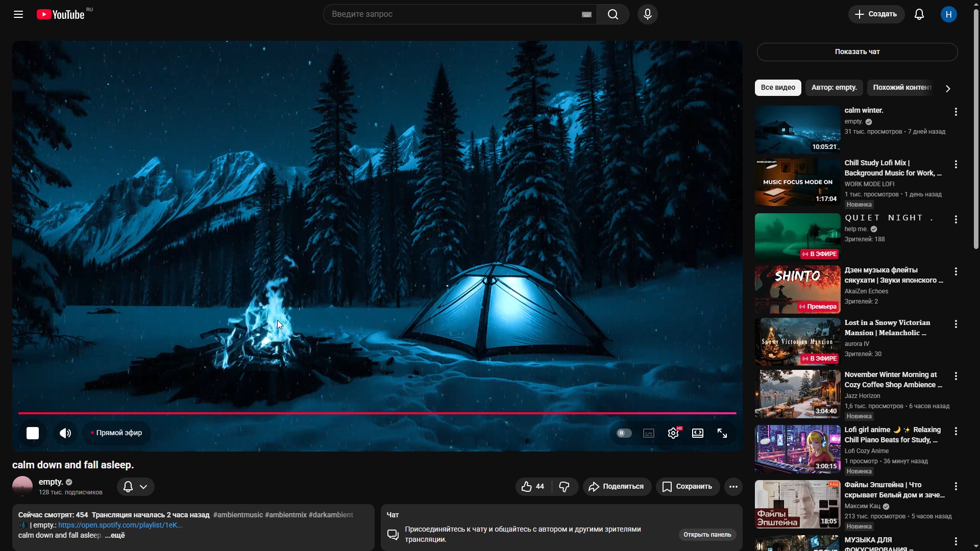The image size is (980, 551).
Task: Toggle subtitles button in player
Action: click(x=649, y=433)
